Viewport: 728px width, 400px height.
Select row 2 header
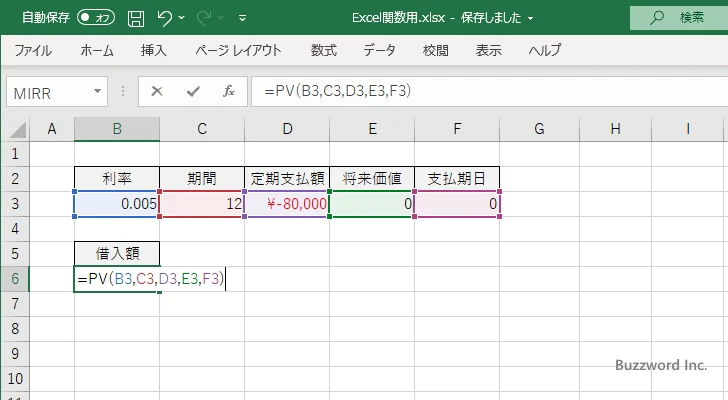click(15, 179)
